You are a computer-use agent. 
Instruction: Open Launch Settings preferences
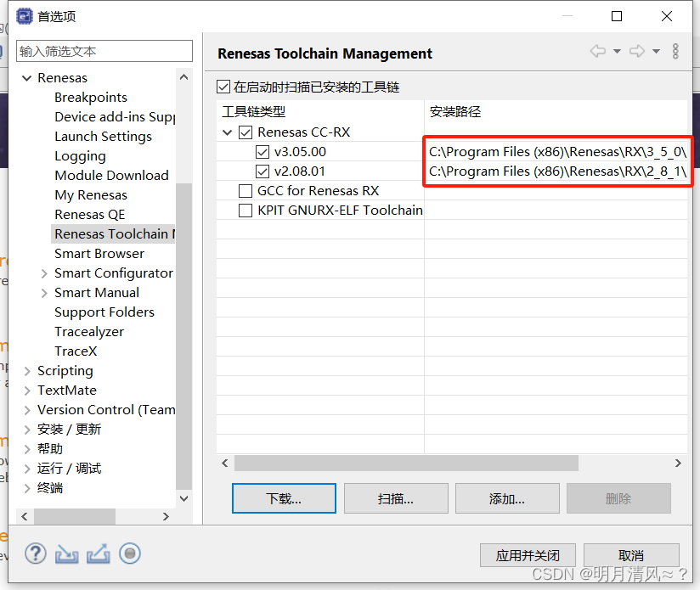point(103,137)
